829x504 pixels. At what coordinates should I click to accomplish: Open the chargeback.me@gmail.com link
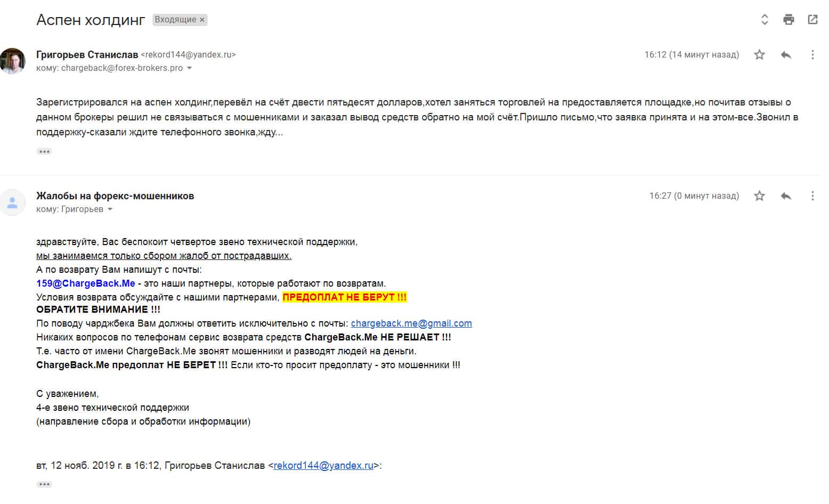(x=411, y=323)
